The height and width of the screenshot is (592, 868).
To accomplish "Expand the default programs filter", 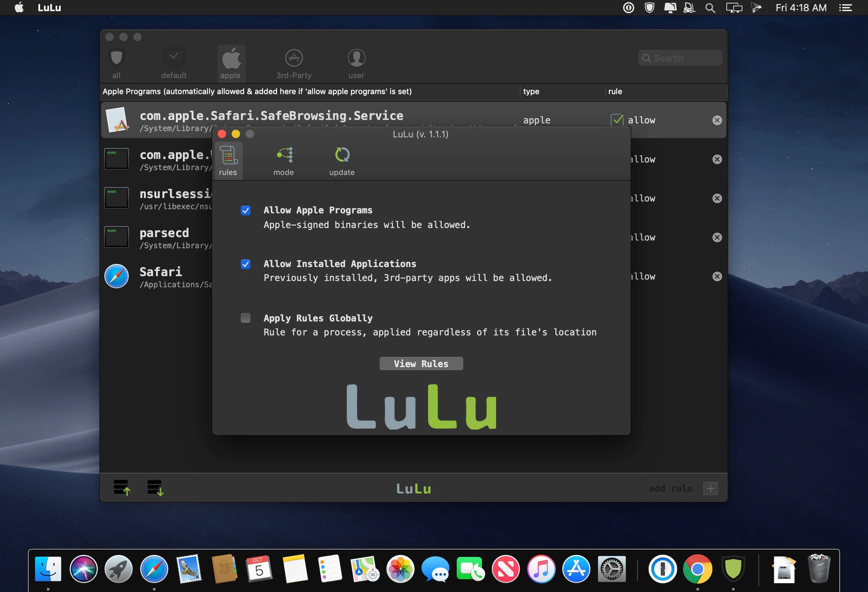I will [x=173, y=63].
